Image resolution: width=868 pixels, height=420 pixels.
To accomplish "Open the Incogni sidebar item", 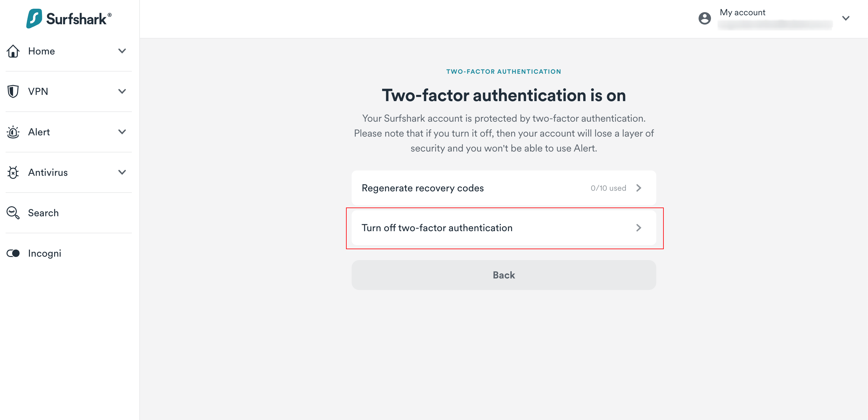I will [x=45, y=254].
